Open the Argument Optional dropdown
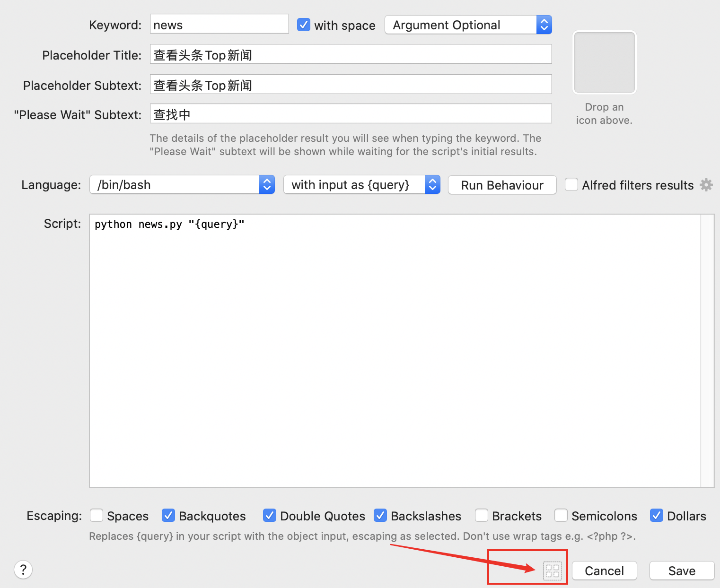 click(468, 25)
